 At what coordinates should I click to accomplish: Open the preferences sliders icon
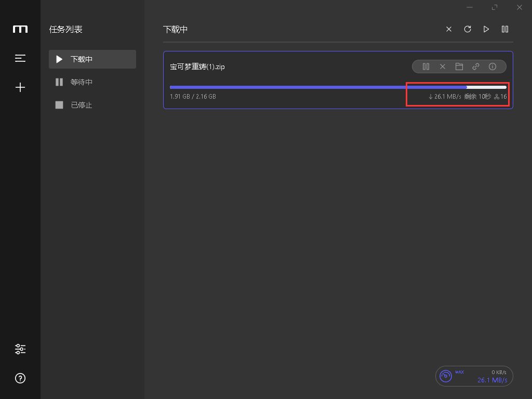pos(20,349)
